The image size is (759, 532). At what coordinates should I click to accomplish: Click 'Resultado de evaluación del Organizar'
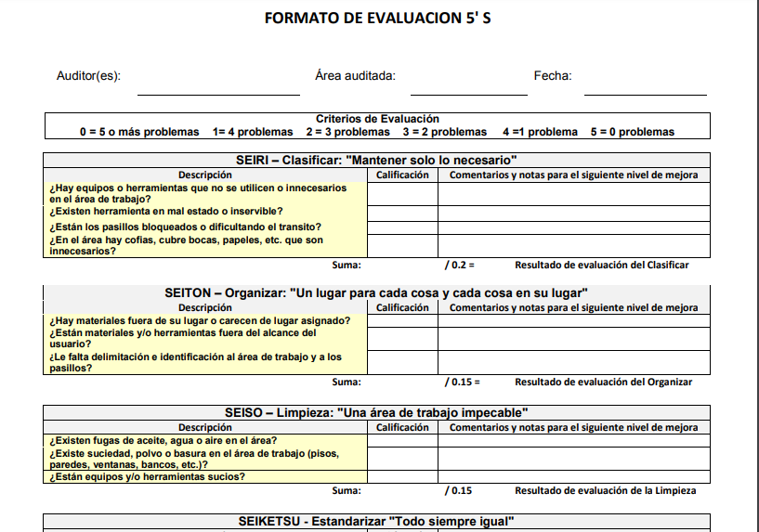pos(604,383)
